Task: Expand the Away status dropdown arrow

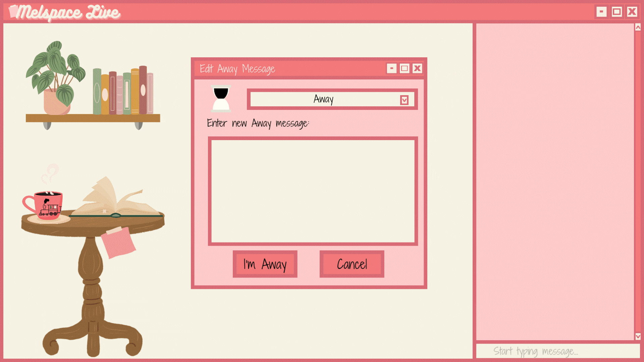Action: (404, 100)
